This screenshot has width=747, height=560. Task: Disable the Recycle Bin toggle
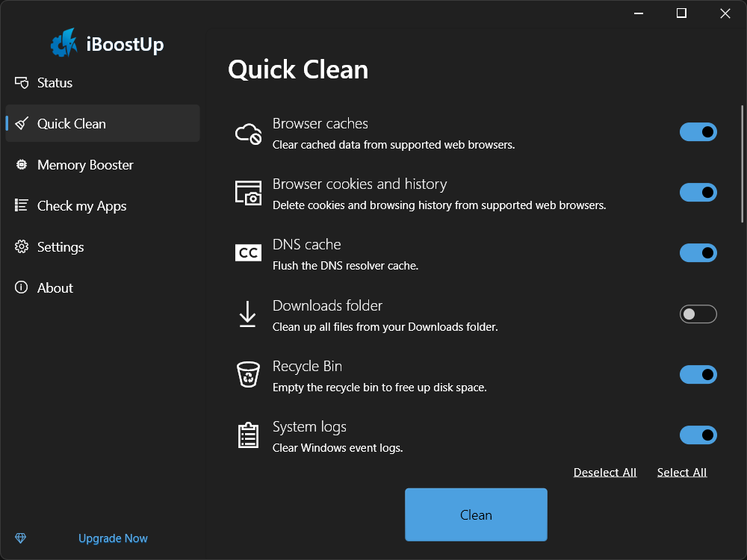698,375
